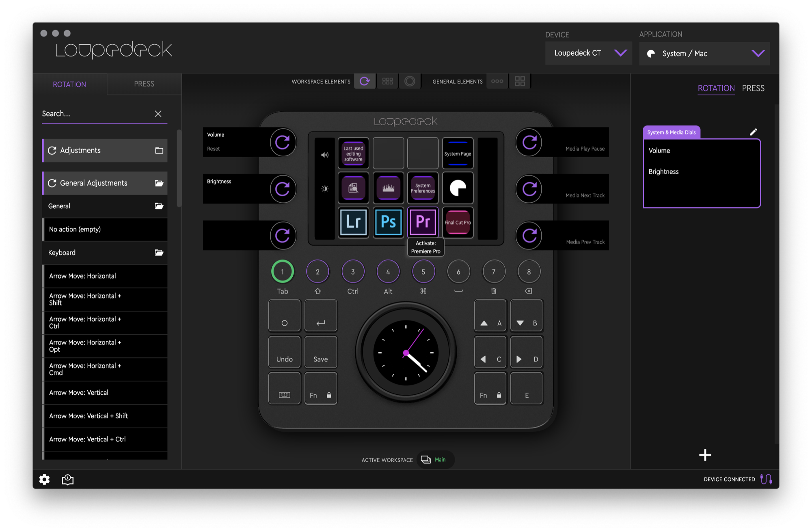Image resolution: width=812 pixels, height=532 pixels.
Task: Click the Lightroom Lr touch button
Action: [353, 222]
